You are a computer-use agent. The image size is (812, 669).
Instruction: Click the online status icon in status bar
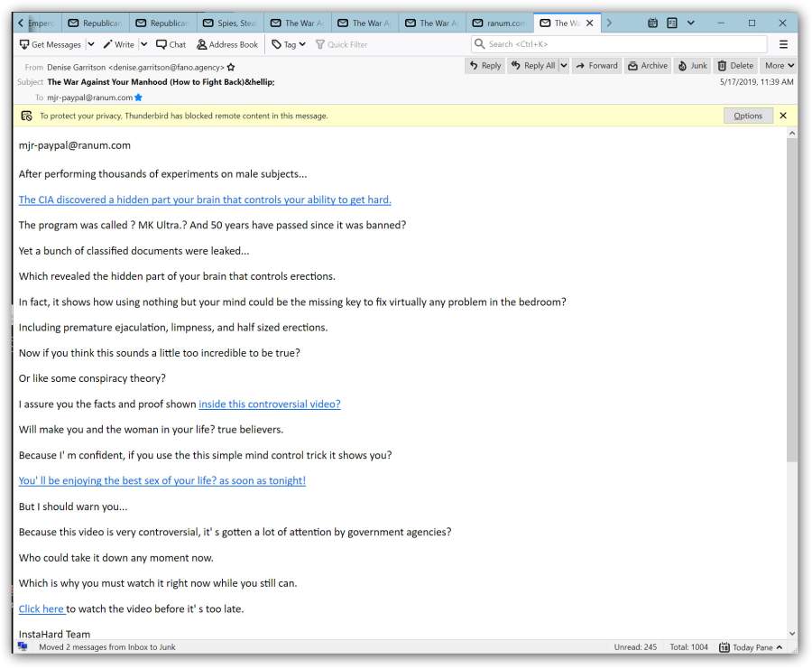point(23,646)
